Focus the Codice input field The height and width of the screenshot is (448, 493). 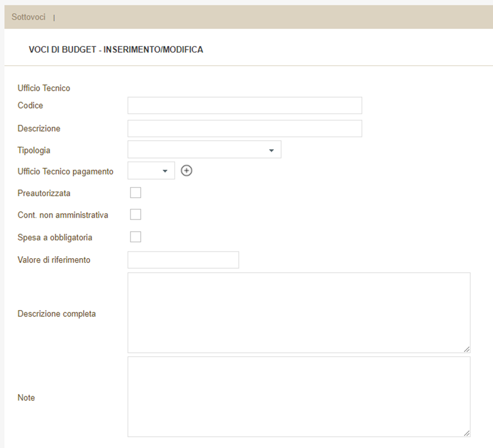[245, 105]
